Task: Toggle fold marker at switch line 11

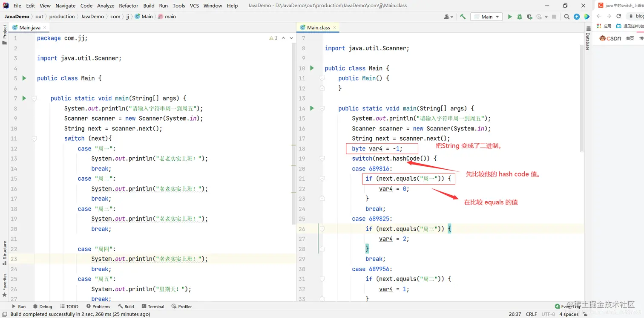Action: click(x=34, y=138)
